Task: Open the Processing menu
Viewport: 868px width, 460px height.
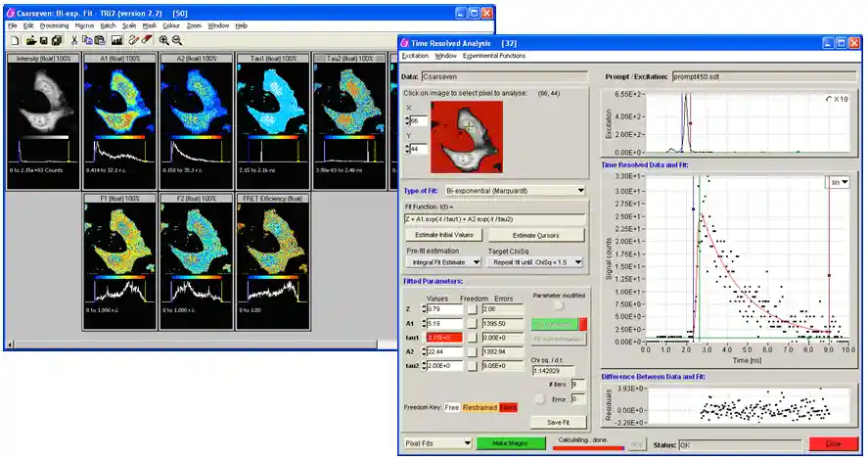Action: click(x=55, y=25)
